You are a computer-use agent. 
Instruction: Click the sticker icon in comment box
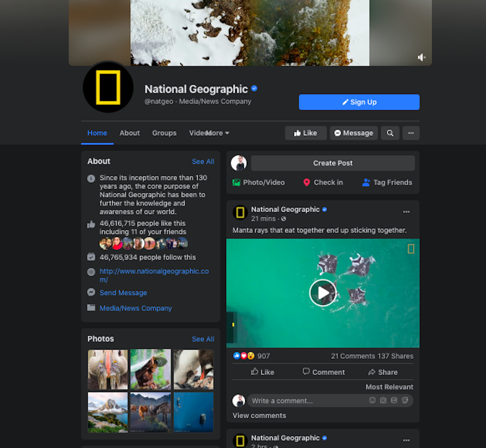[405, 400]
